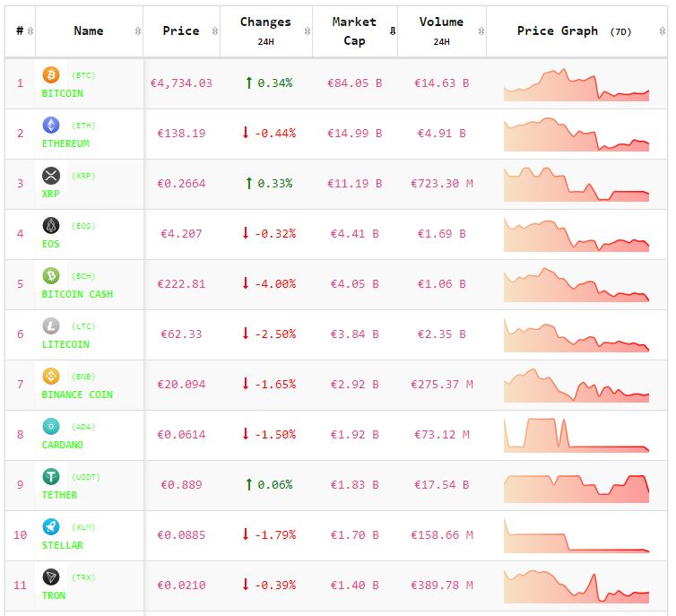Open the BITCOIN name link
Screen dimensions: 676x616
coord(63,93)
